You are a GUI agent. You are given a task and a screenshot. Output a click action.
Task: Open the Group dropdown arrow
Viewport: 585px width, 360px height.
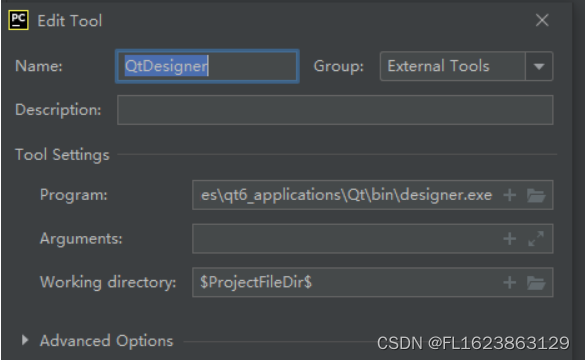click(x=539, y=66)
